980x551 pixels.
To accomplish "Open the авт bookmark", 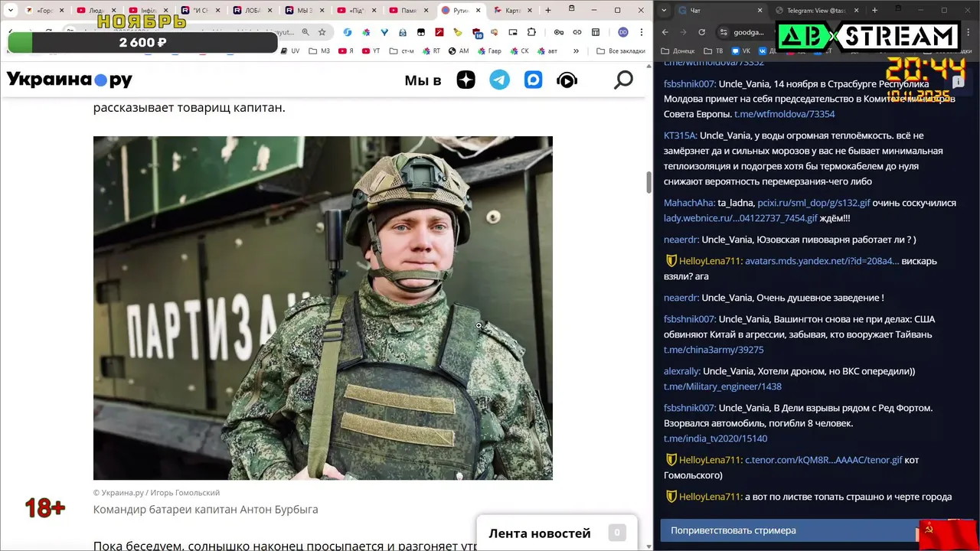I will coord(547,51).
